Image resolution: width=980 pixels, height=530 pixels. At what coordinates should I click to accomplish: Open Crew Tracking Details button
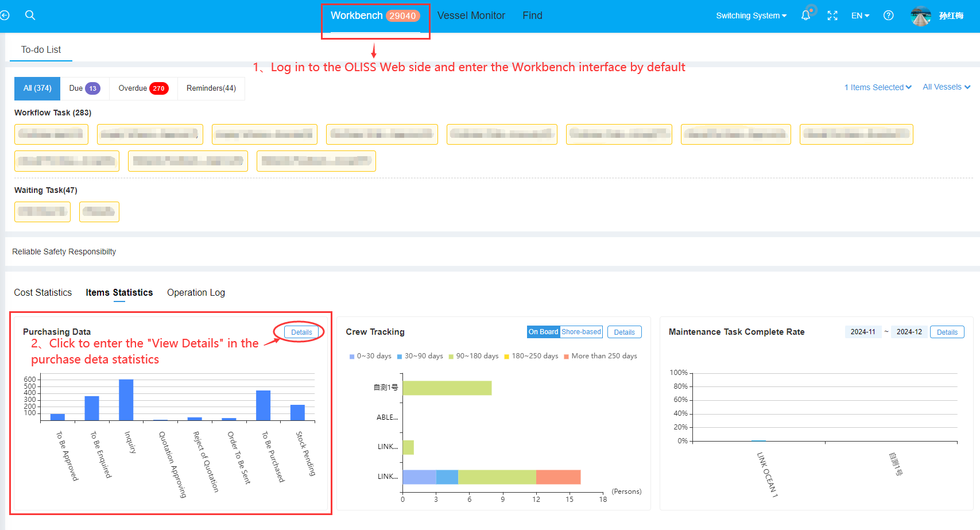624,332
